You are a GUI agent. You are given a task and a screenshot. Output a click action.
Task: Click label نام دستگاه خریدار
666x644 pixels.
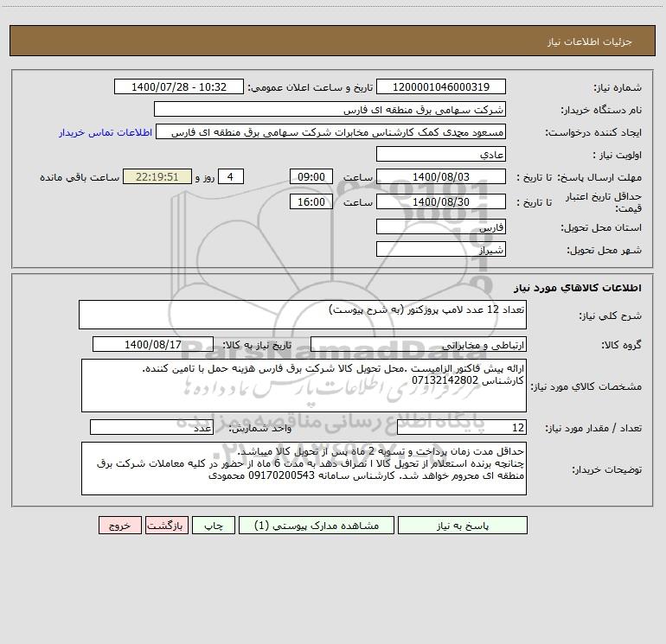click(x=601, y=111)
